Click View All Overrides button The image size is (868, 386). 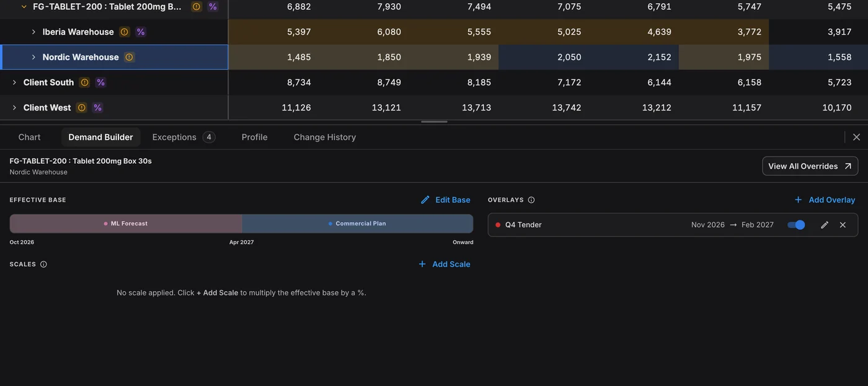[x=810, y=166]
